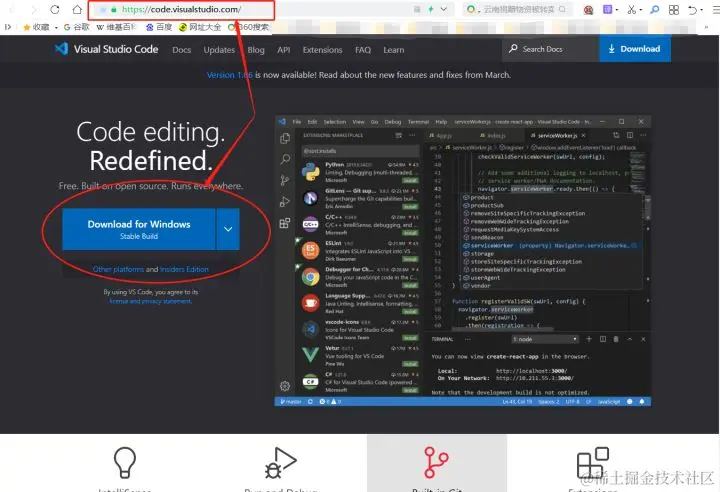720x492 pixels.
Task: Click the Vetur extension logo in preview
Action: tap(310, 355)
